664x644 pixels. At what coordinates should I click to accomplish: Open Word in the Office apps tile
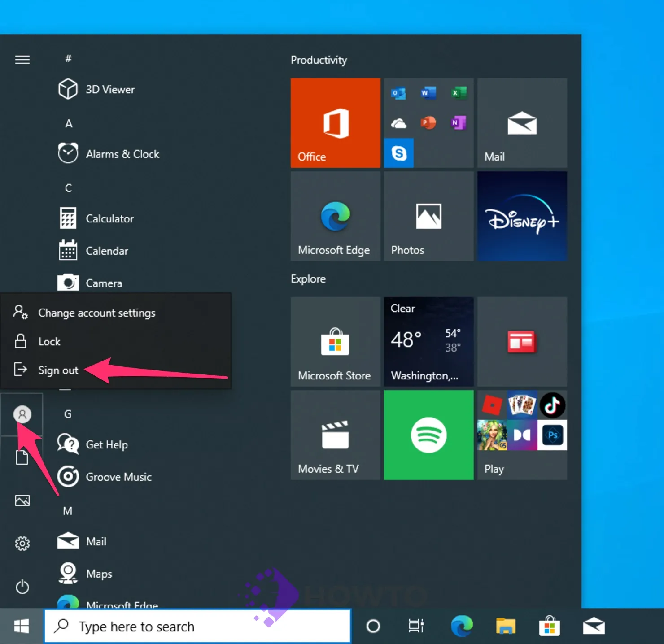(428, 93)
